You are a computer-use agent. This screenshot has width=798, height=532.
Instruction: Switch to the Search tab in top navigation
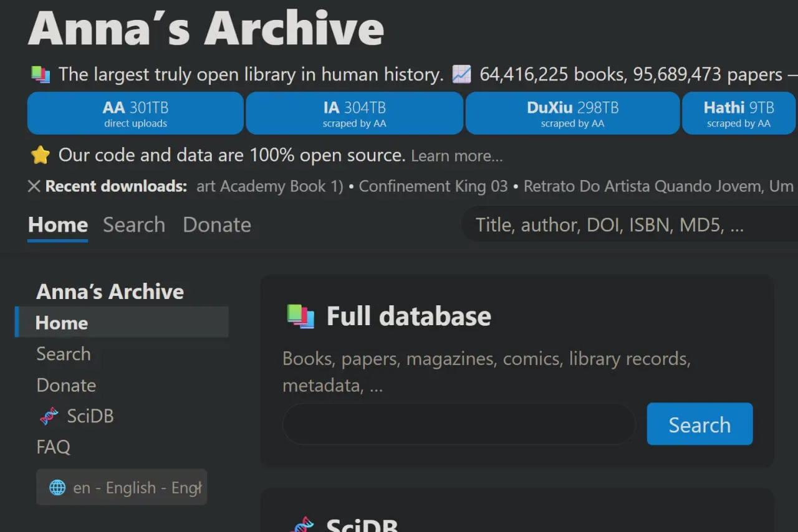(134, 225)
